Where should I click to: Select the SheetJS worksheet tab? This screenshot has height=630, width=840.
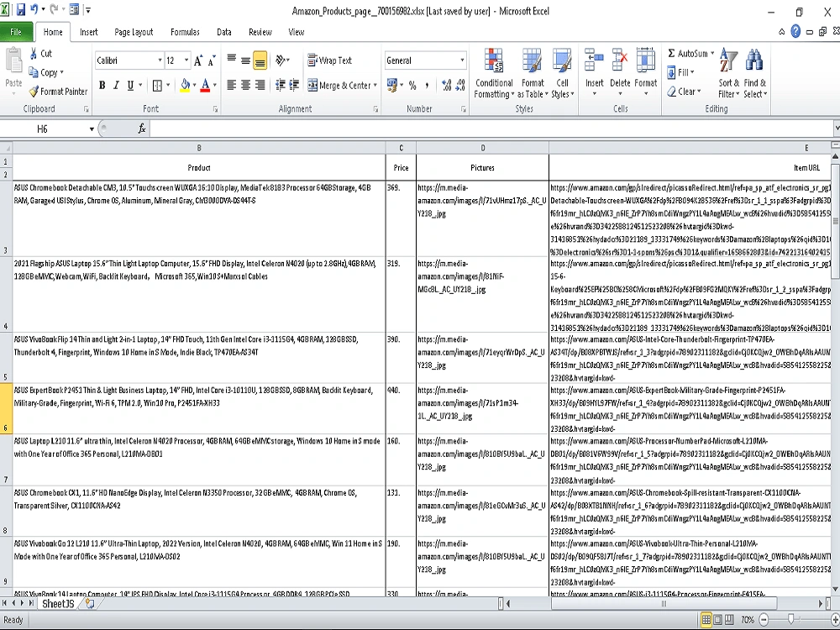coord(58,604)
